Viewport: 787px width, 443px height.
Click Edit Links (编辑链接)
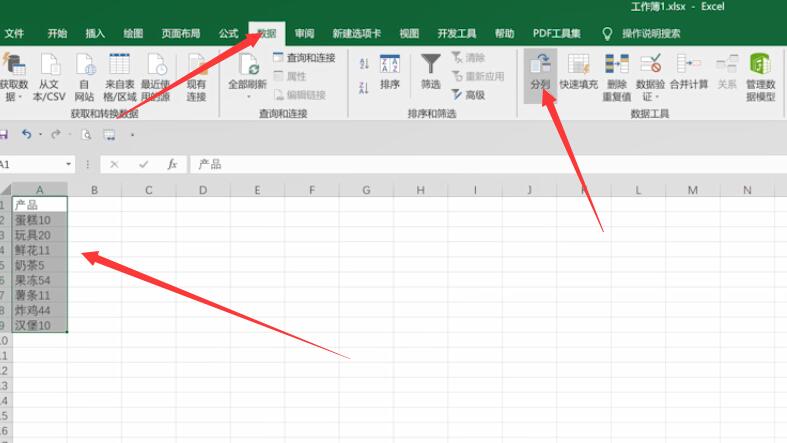coord(300,95)
